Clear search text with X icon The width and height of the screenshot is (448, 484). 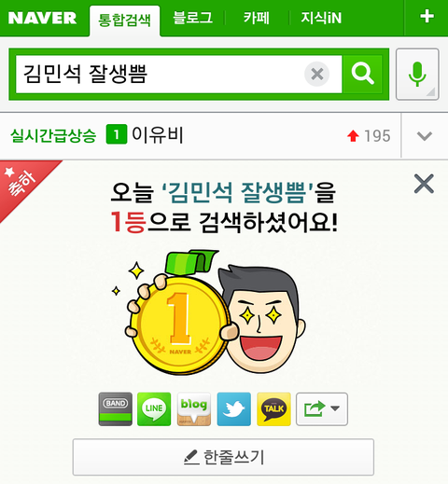(316, 74)
